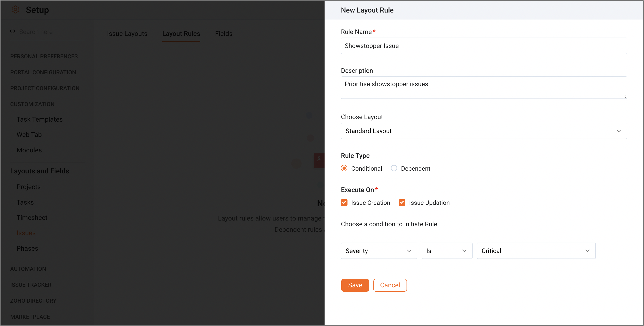Select the Conditional rule type radio button

coord(344,168)
